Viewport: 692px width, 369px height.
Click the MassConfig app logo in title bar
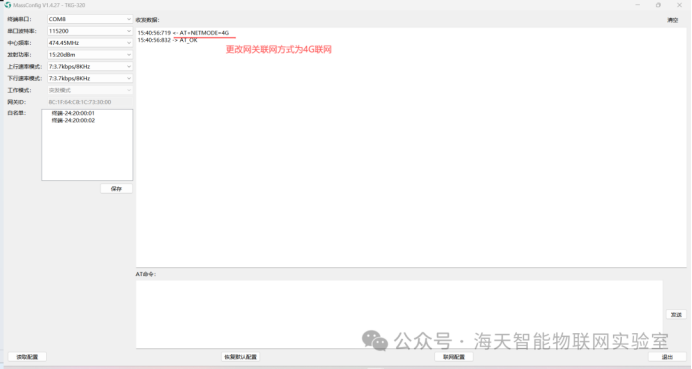pyautogui.click(x=8, y=5)
